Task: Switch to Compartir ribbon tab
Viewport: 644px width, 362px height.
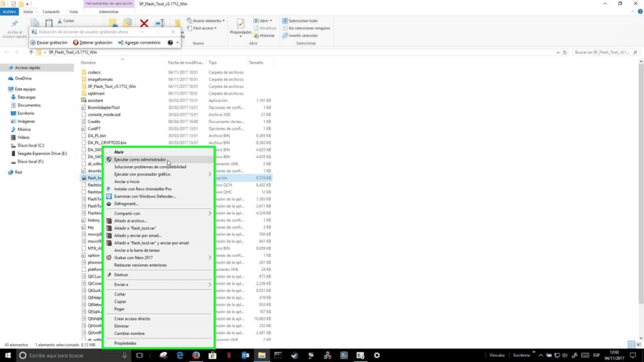Action: pos(51,12)
